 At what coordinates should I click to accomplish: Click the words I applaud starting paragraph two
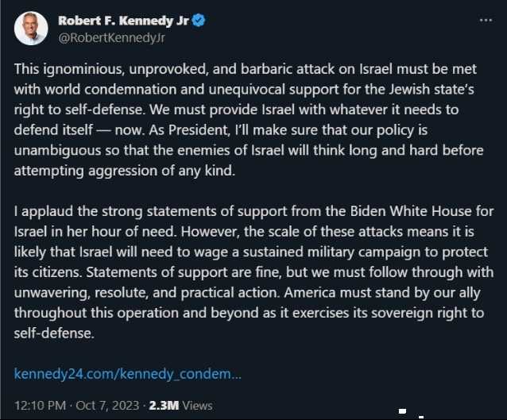pyautogui.click(x=44, y=212)
